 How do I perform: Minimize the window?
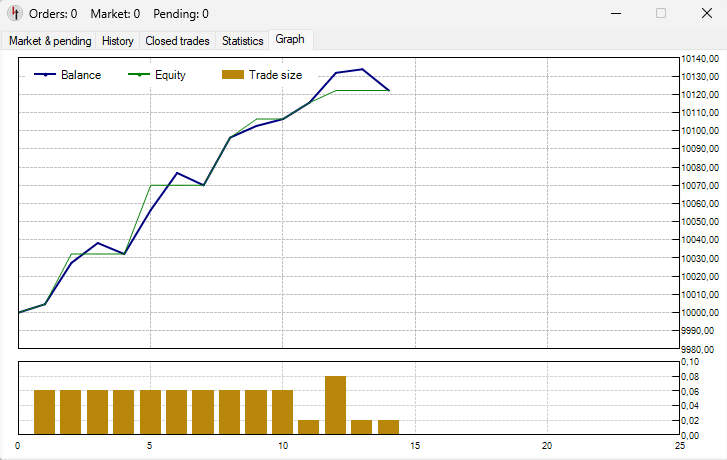point(616,14)
